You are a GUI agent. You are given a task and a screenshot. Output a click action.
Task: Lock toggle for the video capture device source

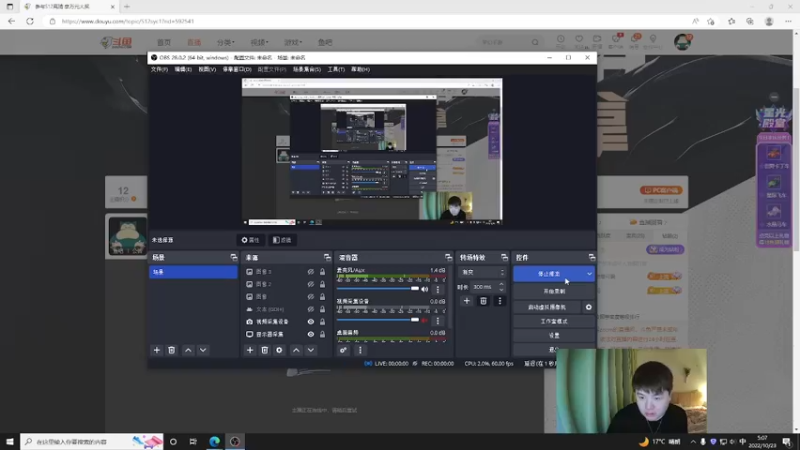[x=322, y=321]
